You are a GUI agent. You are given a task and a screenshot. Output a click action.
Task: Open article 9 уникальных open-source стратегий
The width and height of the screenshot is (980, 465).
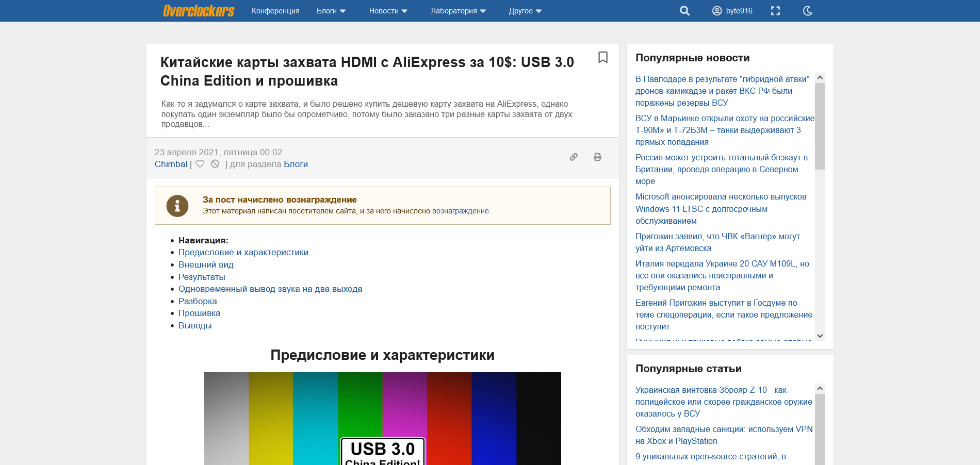(x=711, y=456)
